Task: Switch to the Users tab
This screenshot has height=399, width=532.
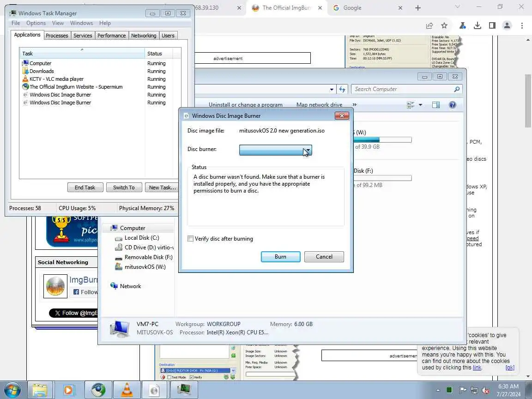Action: click(x=168, y=36)
